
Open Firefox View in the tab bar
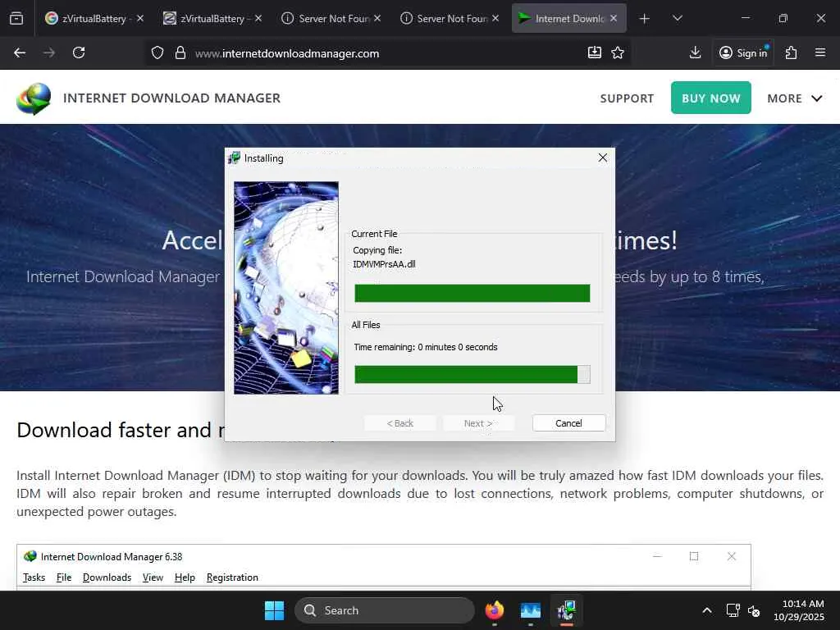pyautogui.click(x=16, y=18)
